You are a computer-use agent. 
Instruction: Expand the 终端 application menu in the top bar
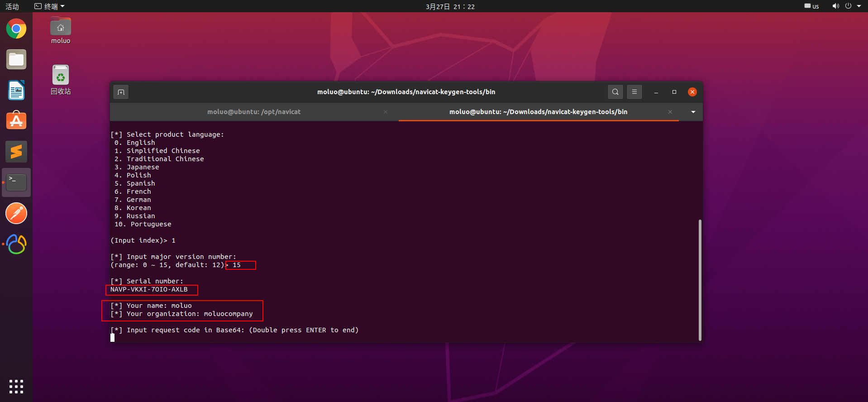click(50, 6)
